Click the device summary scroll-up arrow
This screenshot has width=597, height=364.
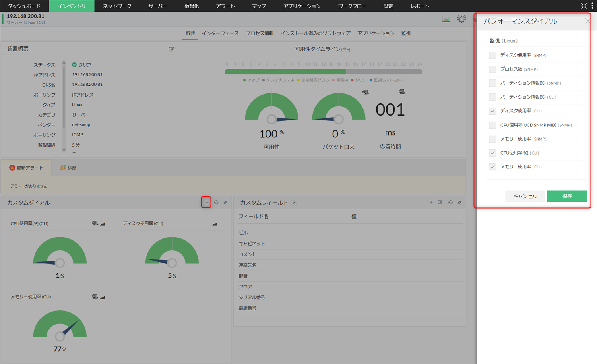64,63
